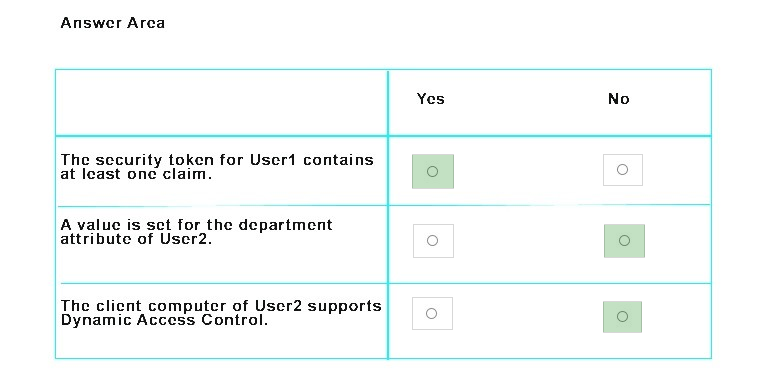Screen dimensions: 761x390
Task: Mark No for Dynamic Access Control support
Action: pyautogui.click(x=622, y=317)
